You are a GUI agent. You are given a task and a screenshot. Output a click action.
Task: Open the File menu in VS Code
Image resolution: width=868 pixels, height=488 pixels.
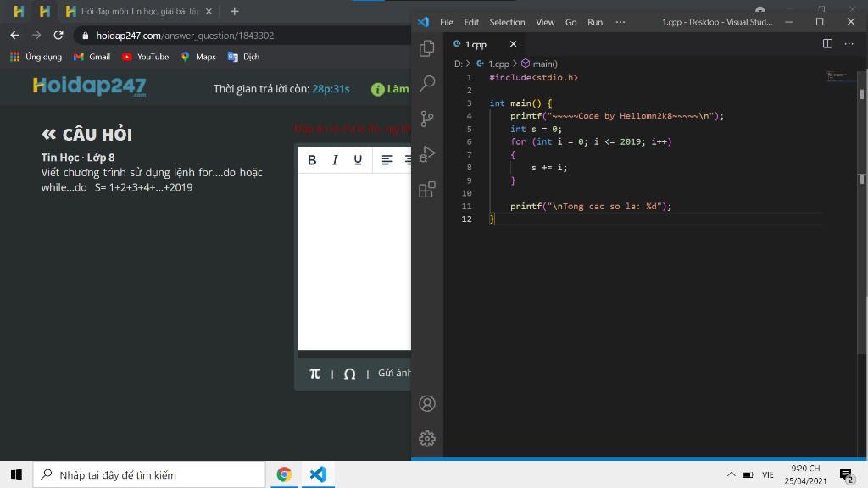click(446, 22)
